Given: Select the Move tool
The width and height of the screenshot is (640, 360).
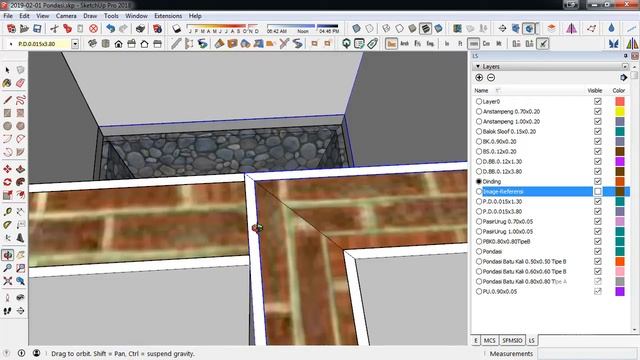Looking at the screenshot, I should tap(7, 169).
